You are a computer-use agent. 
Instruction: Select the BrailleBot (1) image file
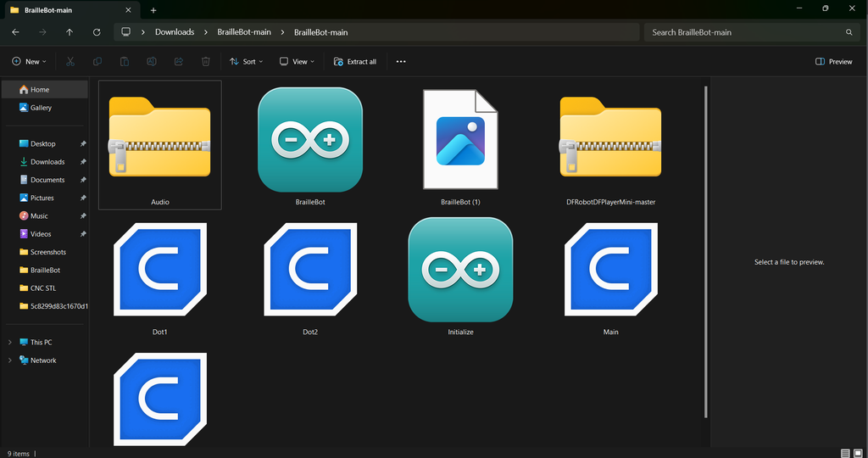(x=460, y=145)
